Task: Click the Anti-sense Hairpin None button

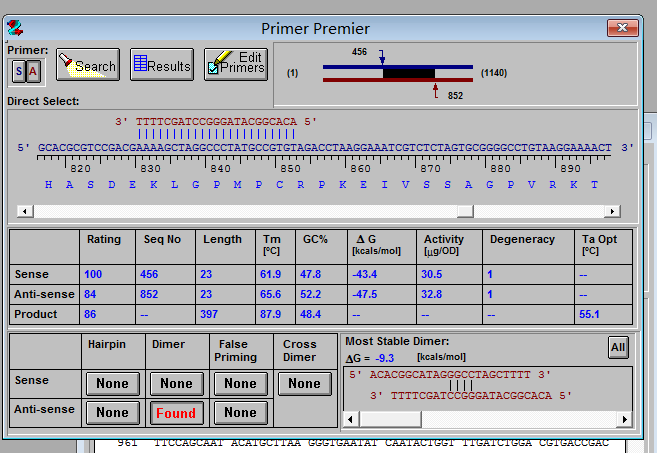Action: (x=113, y=412)
